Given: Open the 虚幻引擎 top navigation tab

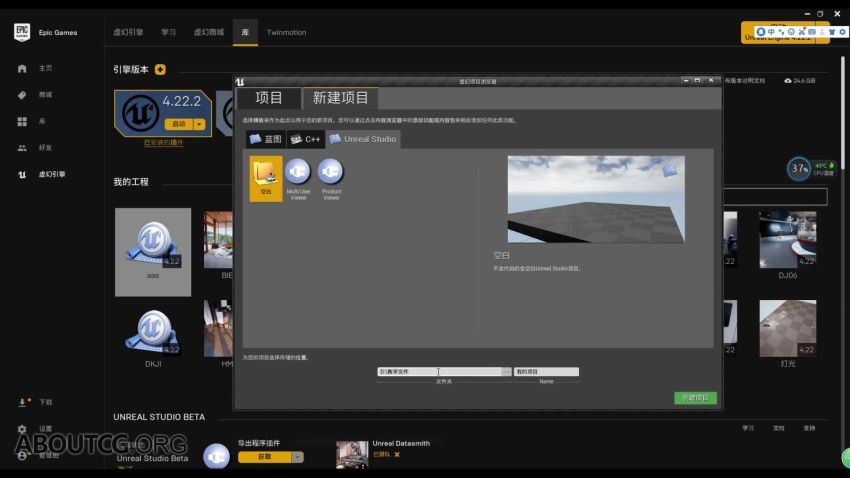Looking at the screenshot, I should click(x=128, y=33).
